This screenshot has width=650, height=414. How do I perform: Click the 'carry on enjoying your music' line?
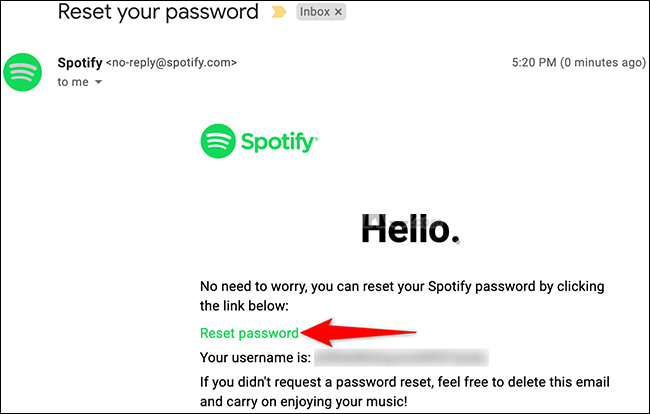point(303,401)
